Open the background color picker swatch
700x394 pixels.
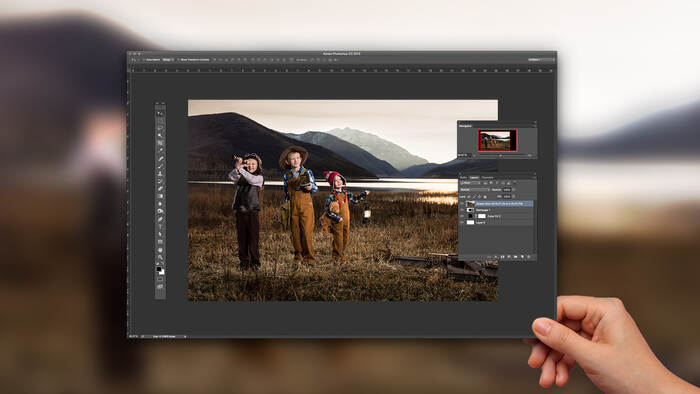tap(162, 273)
